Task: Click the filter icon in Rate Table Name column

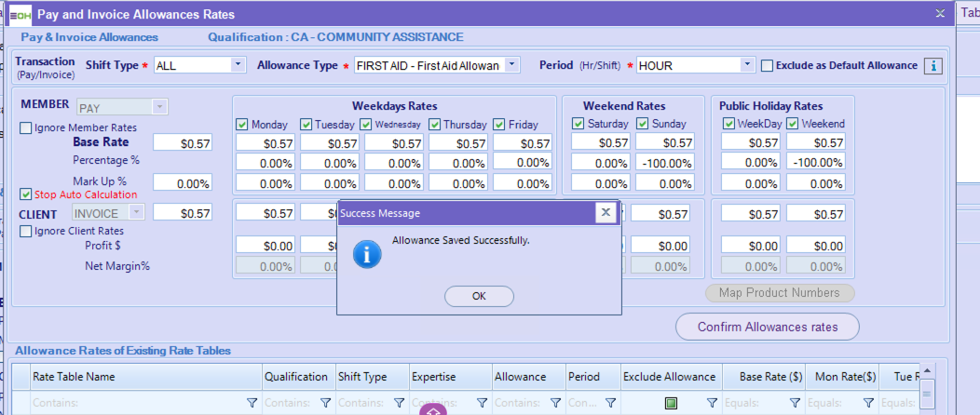Action: point(252,403)
